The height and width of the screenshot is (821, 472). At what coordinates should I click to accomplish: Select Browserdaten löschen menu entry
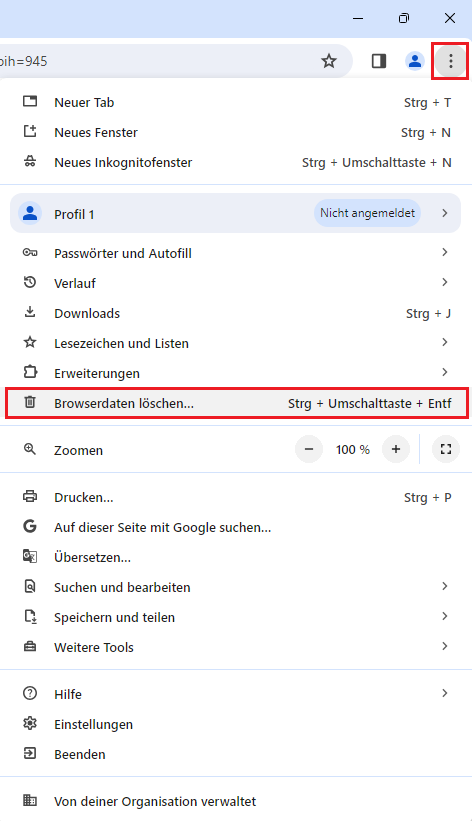(236, 403)
